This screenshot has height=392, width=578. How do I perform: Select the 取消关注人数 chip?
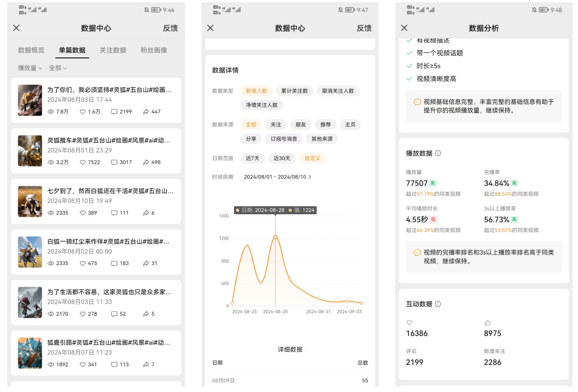(338, 91)
